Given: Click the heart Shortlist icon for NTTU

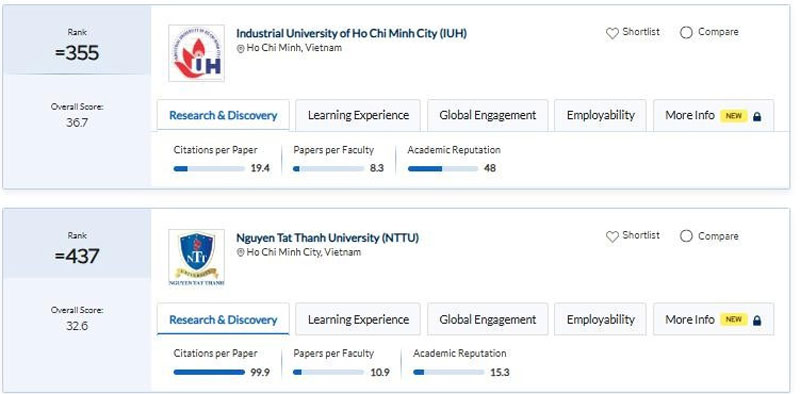Looking at the screenshot, I should 612,237.
